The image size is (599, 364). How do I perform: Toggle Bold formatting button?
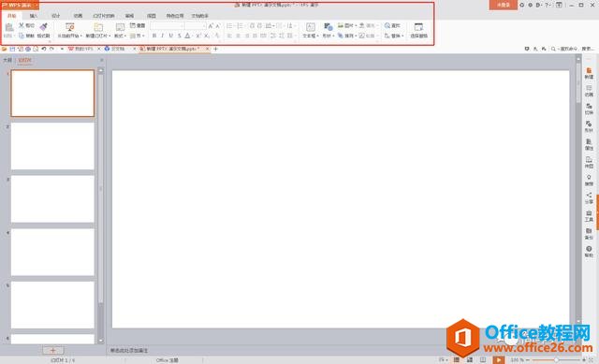point(154,36)
